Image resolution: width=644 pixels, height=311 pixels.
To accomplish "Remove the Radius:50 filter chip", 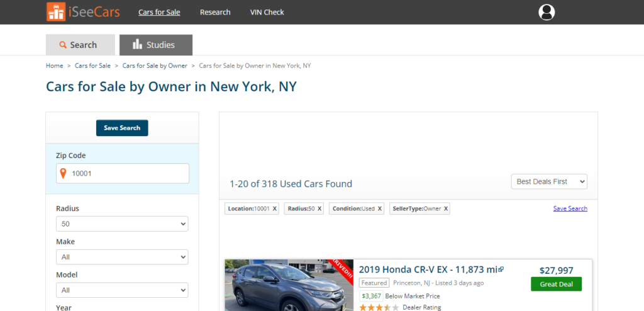I will [x=319, y=208].
